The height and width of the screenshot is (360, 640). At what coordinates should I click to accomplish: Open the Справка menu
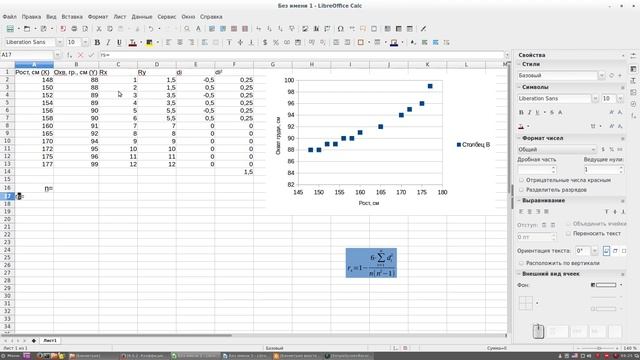tap(211, 17)
